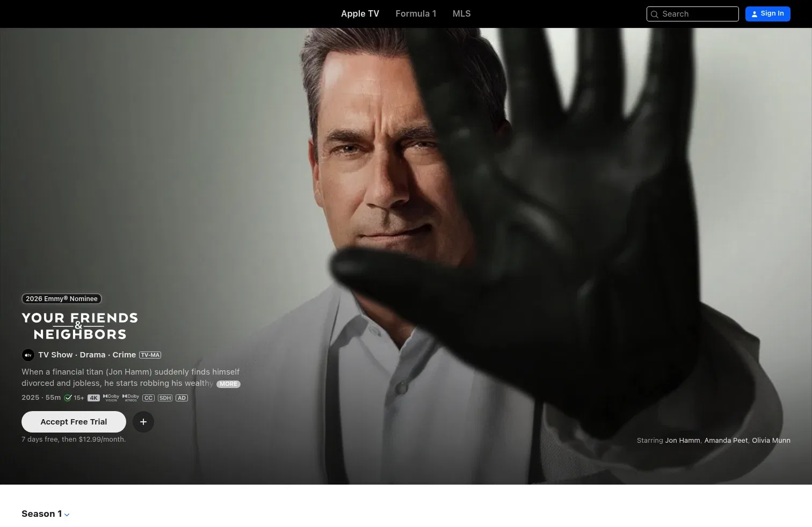
Task: Click the TV-MA rating badge
Action: coord(150,355)
